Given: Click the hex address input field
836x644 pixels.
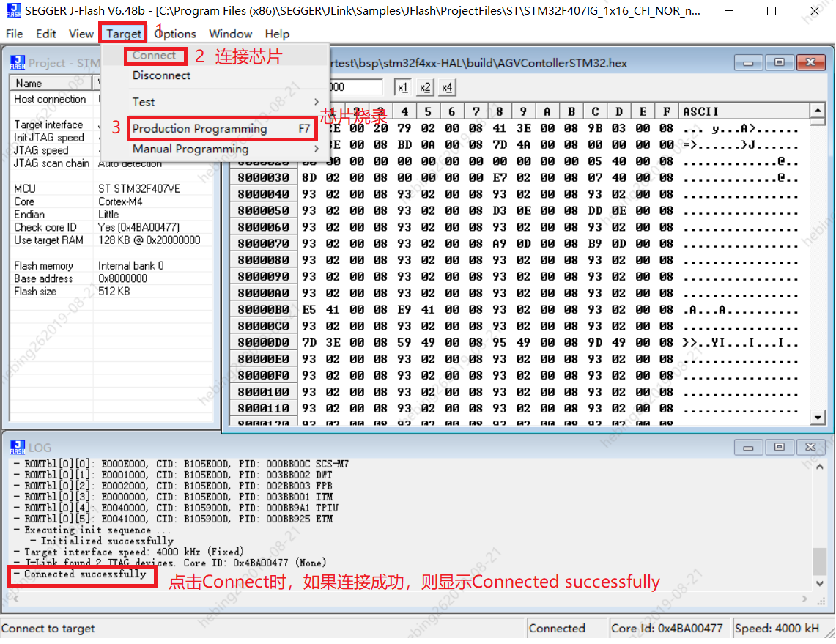Looking at the screenshot, I should [x=355, y=87].
